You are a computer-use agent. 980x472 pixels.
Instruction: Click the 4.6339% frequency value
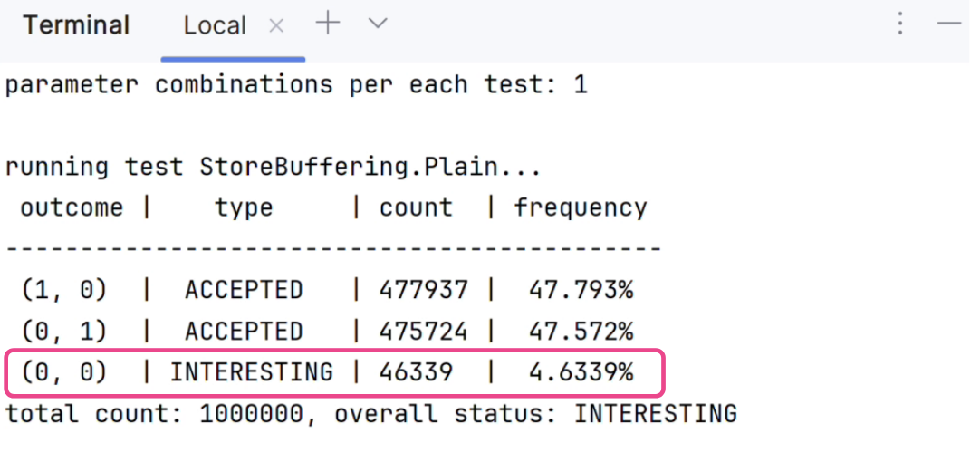581,372
